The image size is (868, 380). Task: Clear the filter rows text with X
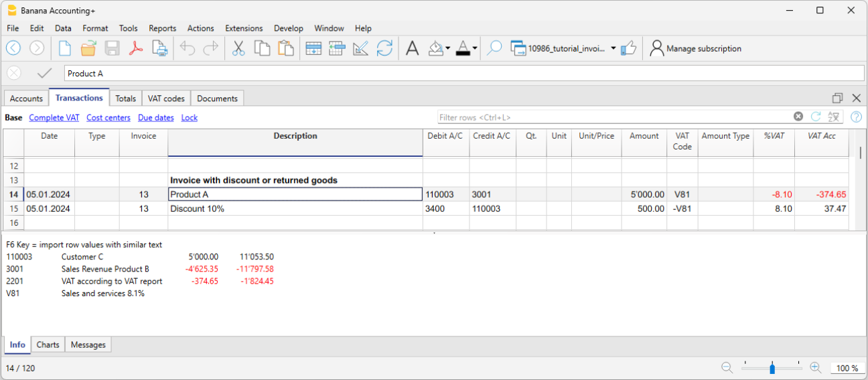pos(798,117)
